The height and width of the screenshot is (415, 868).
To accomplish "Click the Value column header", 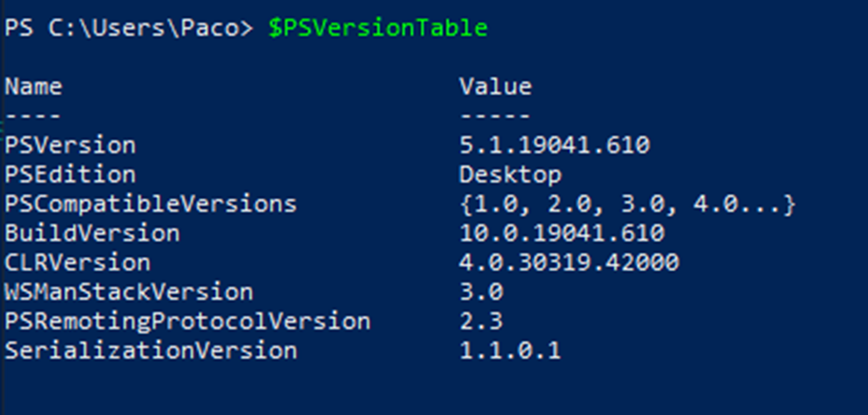I will (x=495, y=87).
